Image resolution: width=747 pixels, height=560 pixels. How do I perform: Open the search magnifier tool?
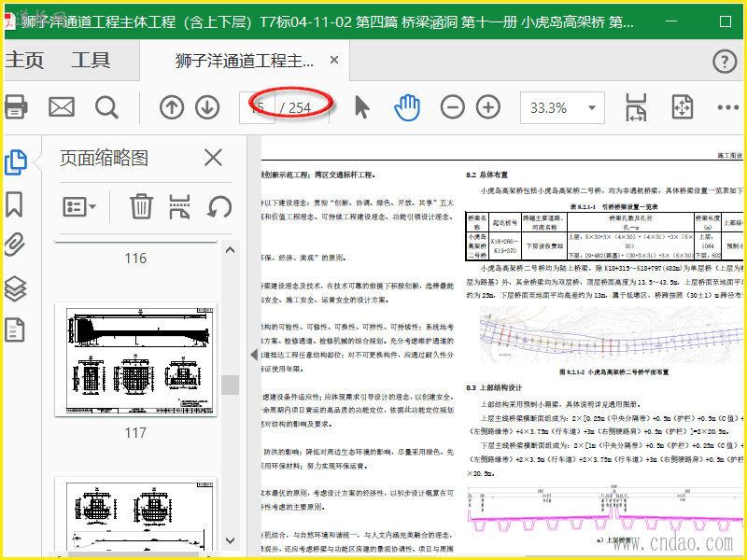point(106,107)
